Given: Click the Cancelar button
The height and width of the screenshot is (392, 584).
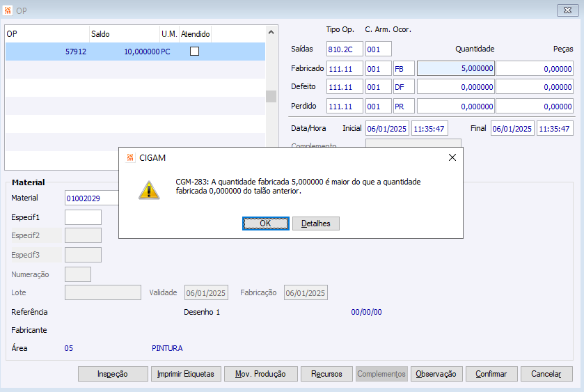Looking at the screenshot, I should (546, 374).
